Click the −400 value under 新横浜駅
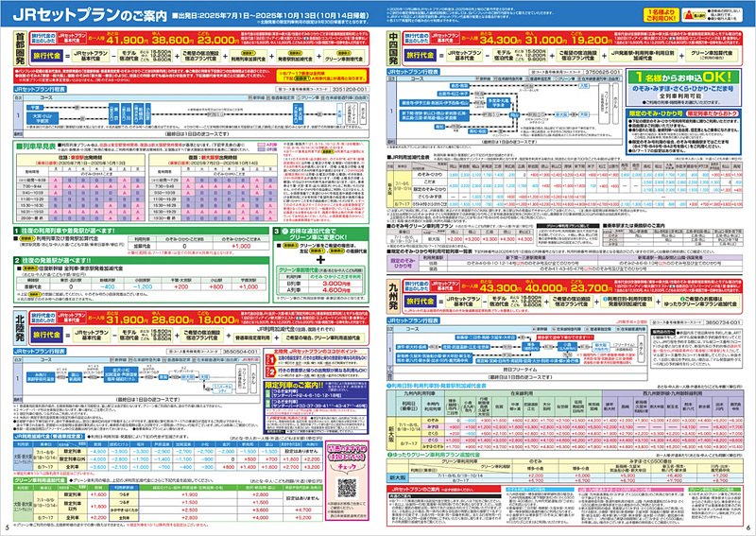The image size is (756, 536). coord(107,286)
